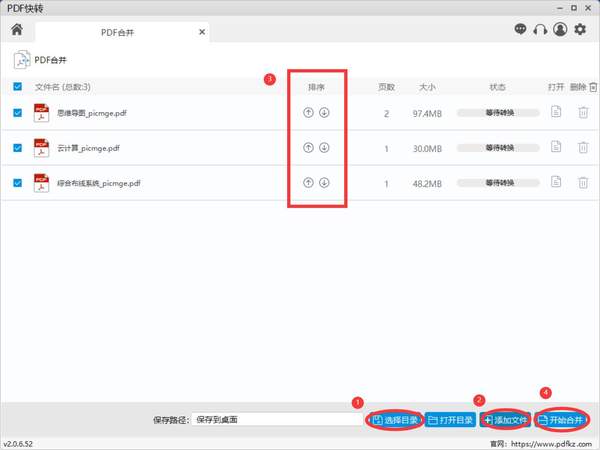
Task: Delete all files via header trash icon
Action: click(593, 87)
